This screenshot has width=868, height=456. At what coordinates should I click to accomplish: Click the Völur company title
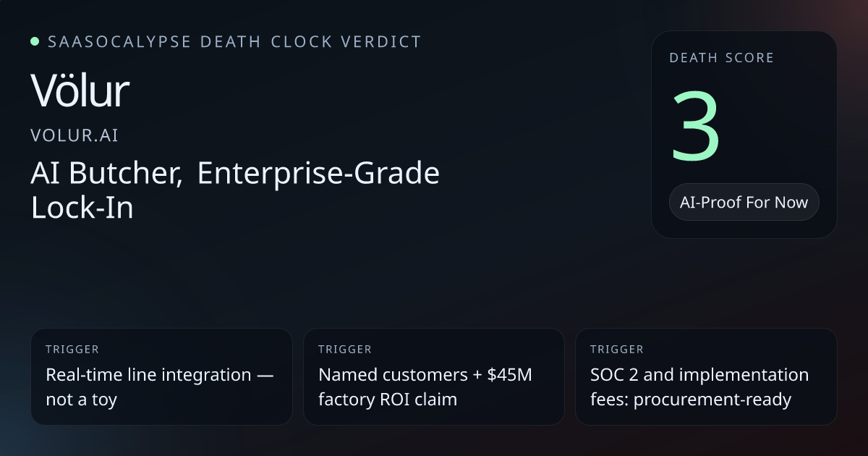click(80, 92)
